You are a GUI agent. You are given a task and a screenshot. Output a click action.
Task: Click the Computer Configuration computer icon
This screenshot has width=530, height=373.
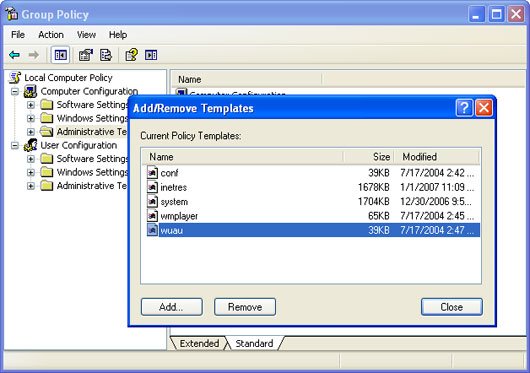point(30,91)
